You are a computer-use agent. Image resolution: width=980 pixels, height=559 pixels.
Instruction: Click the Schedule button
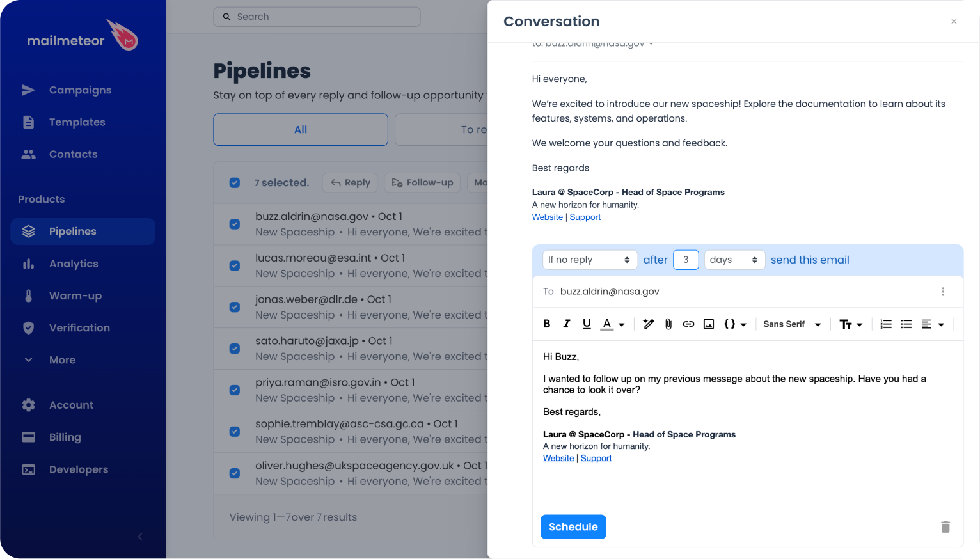[573, 527]
